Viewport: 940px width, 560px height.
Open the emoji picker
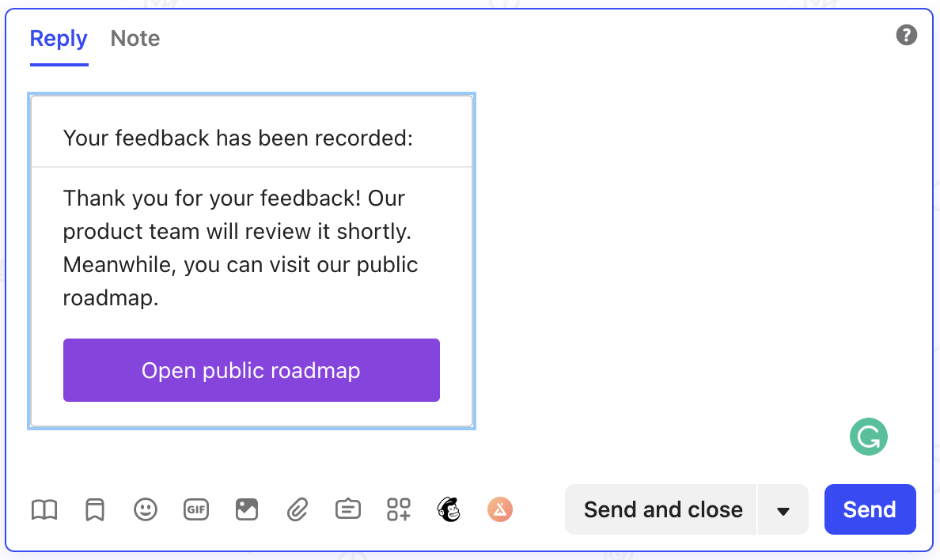tap(145, 509)
